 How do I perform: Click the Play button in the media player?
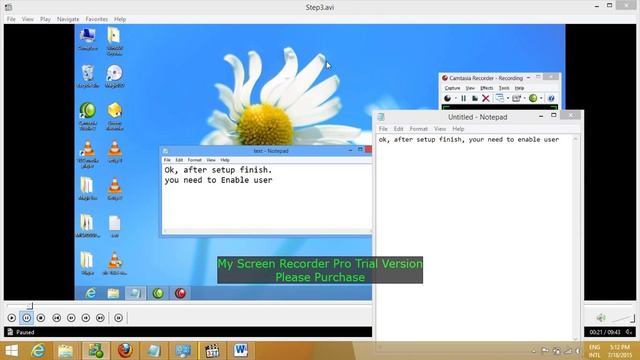(12, 318)
